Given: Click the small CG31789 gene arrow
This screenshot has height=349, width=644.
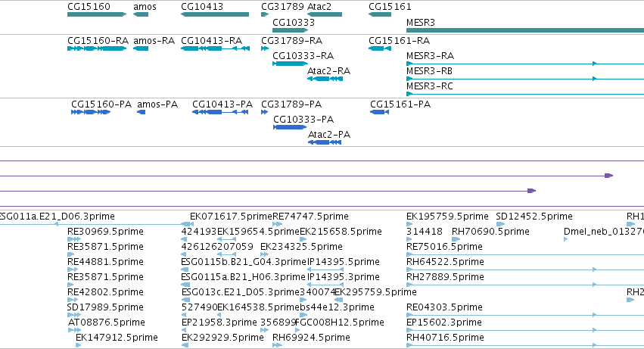Looking at the screenshot, I should (265, 14).
